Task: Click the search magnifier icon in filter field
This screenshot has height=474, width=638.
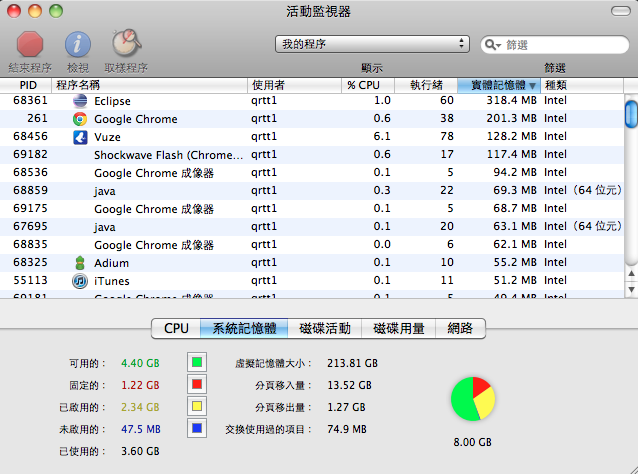Action: (x=492, y=45)
